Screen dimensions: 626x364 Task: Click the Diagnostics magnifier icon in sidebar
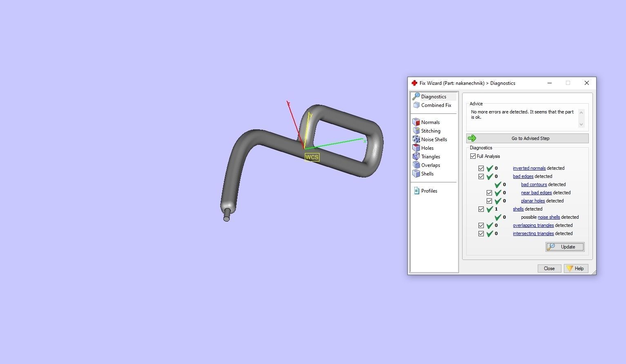click(x=416, y=97)
